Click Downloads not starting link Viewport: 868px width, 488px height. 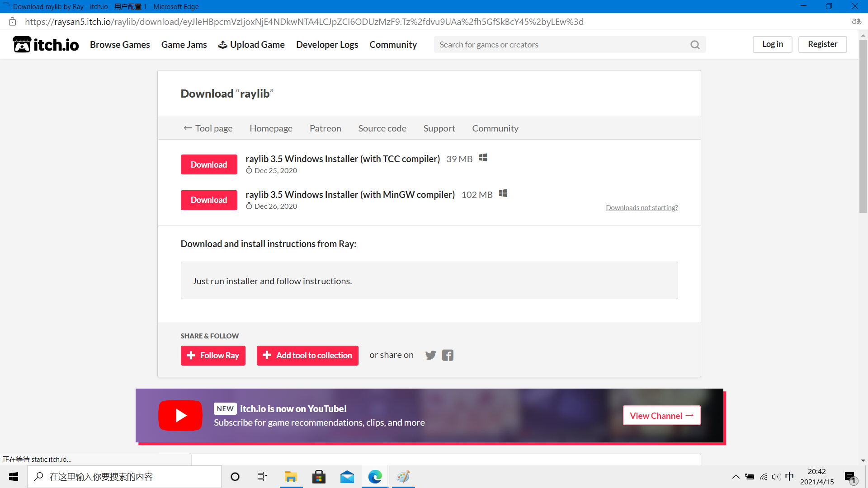[x=642, y=208]
